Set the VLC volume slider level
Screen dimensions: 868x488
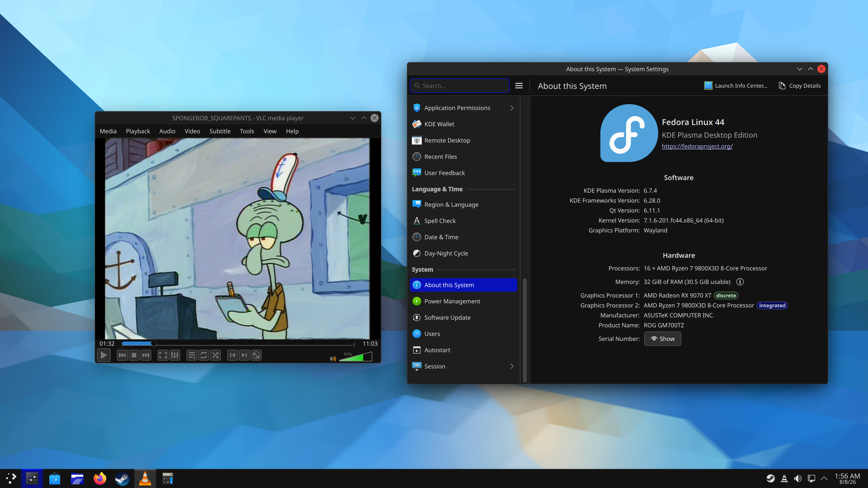click(356, 357)
